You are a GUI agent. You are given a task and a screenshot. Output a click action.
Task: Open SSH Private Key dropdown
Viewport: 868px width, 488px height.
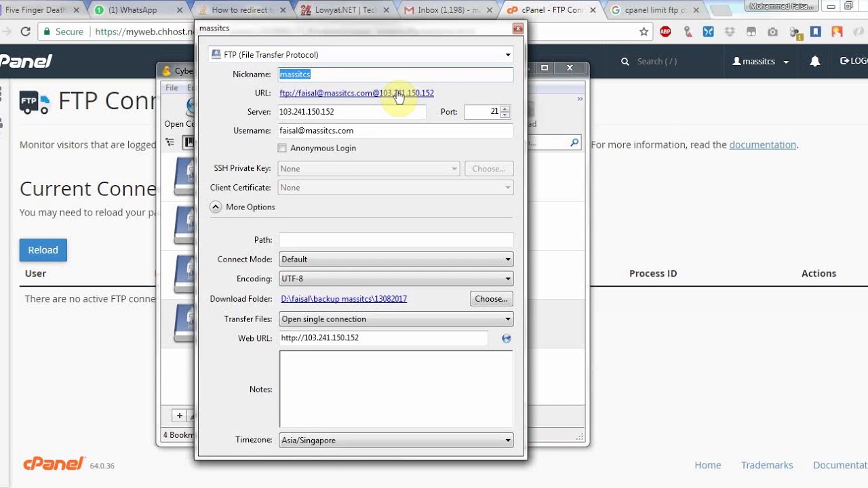(369, 168)
